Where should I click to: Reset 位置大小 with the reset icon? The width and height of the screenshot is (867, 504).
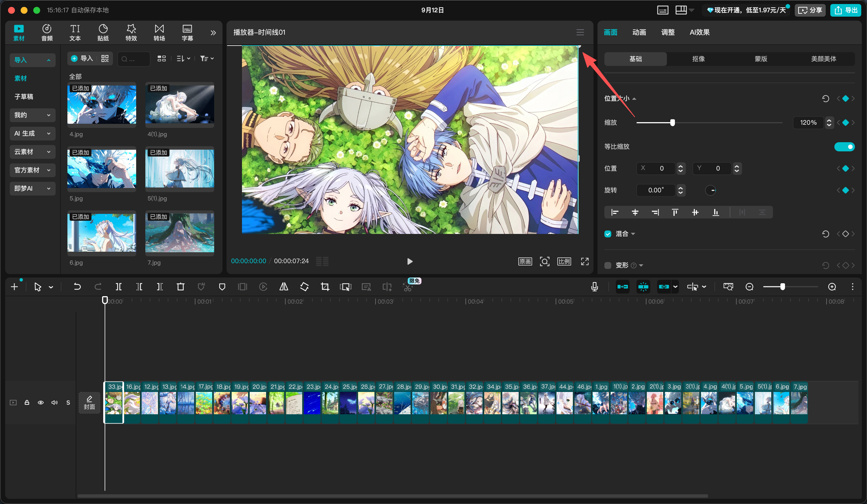[825, 99]
